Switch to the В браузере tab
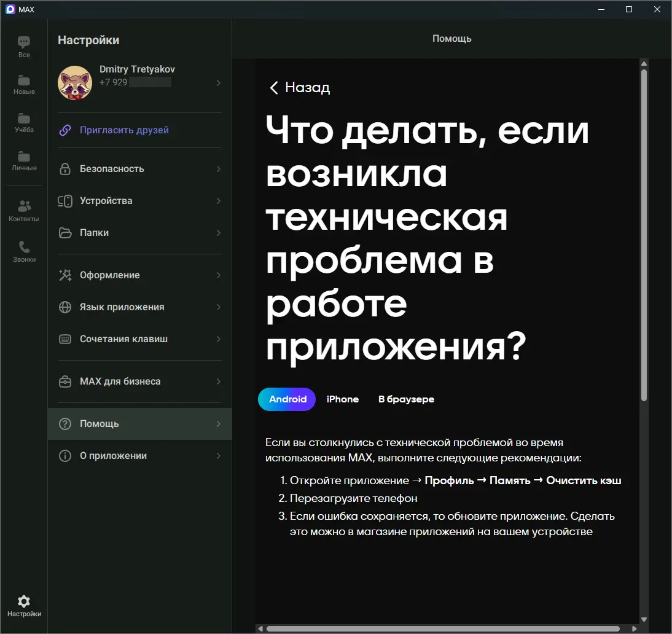Screen dimensions: 672x634 coord(406,399)
